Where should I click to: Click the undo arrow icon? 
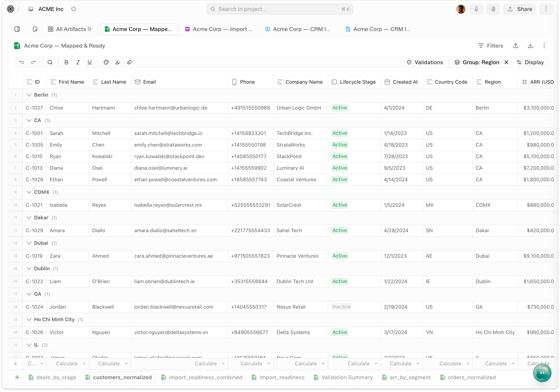click(x=22, y=62)
